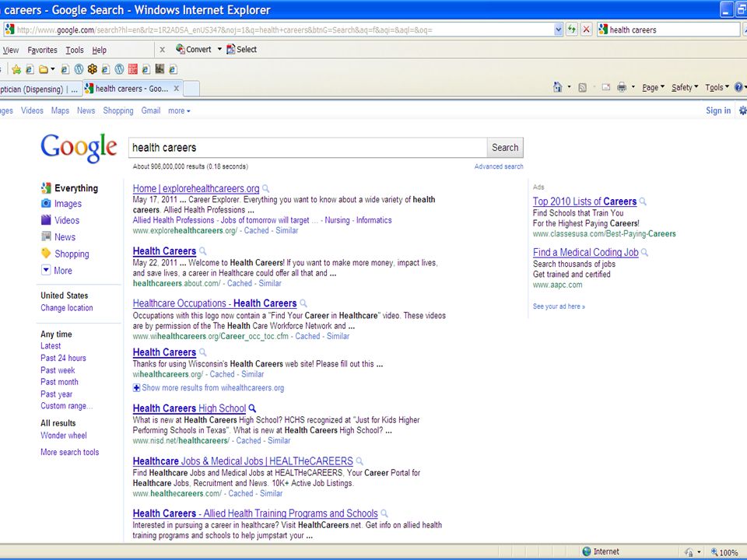The height and width of the screenshot is (560, 747).
Task: Click the red Stop loading icon
Action: click(587, 30)
